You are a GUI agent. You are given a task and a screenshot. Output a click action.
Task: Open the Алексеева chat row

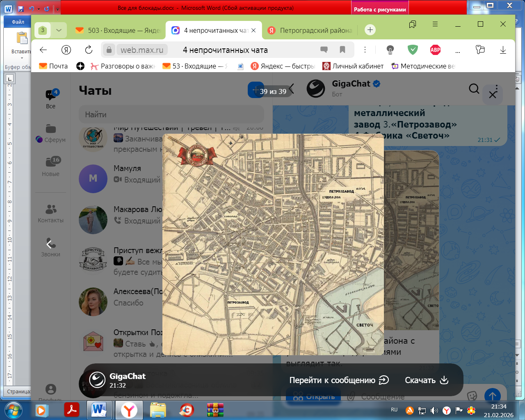[x=171, y=302]
